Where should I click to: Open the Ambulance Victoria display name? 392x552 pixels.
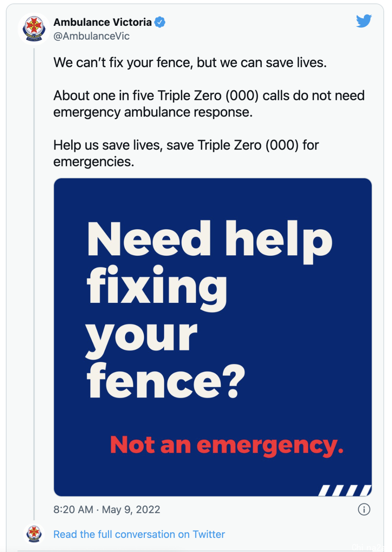pyautogui.click(x=103, y=22)
